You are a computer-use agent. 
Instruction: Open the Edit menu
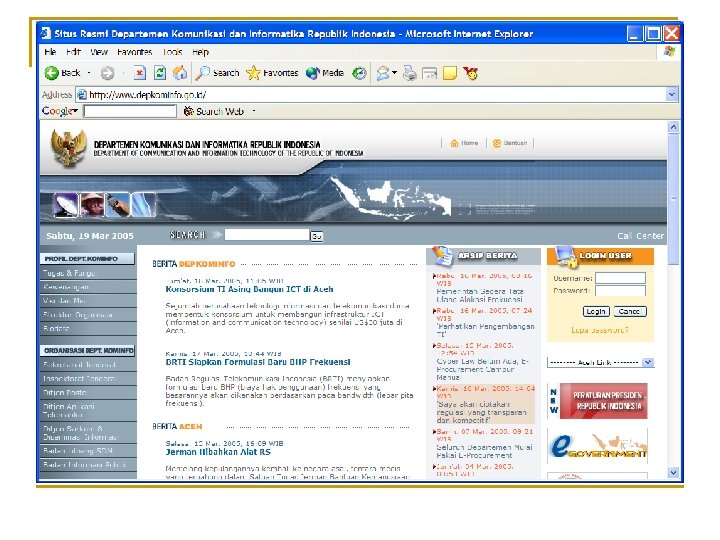pyautogui.click(x=73, y=52)
